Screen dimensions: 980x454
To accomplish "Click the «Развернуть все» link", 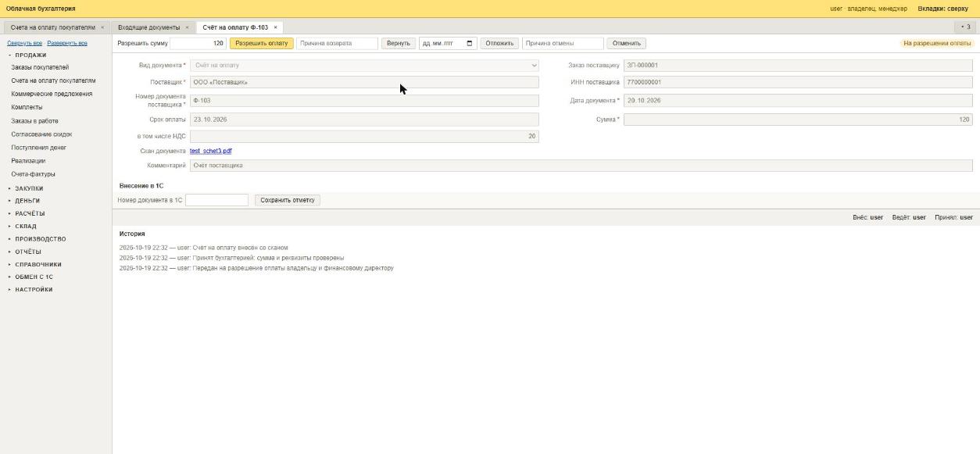I will pyautogui.click(x=67, y=43).
